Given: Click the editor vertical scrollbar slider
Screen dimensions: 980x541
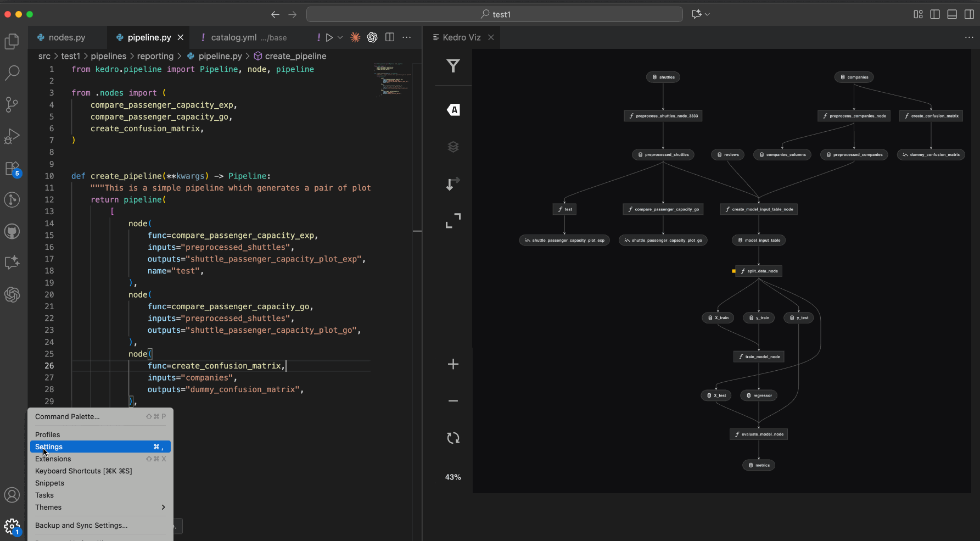Looking at the screenshot, I should [417, 148].
